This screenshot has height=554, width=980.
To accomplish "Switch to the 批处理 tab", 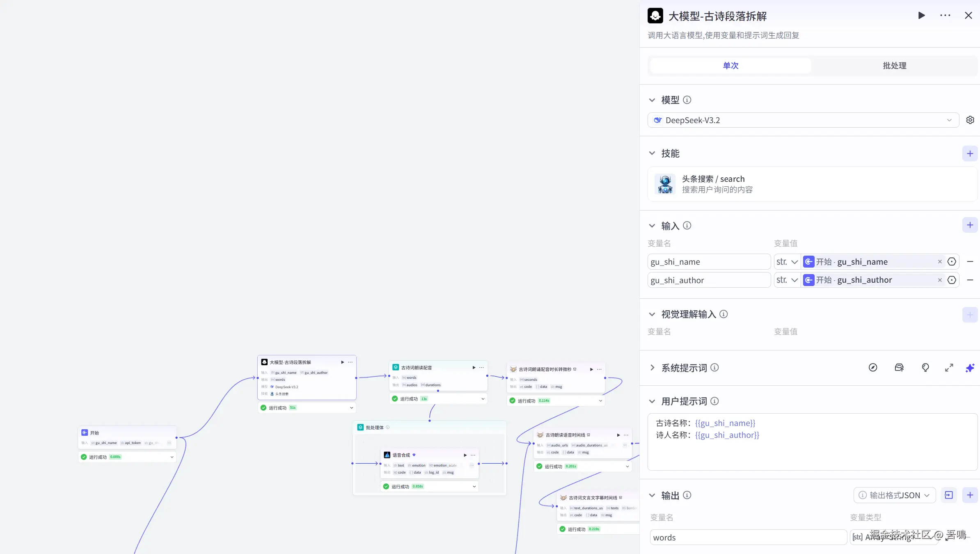I will tap(894, 66).
